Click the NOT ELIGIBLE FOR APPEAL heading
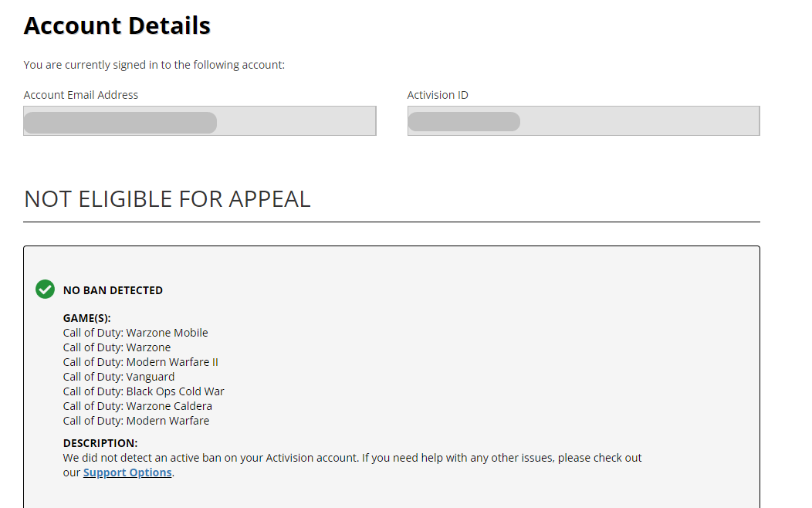The image size is (812, 508). point(167,199)
